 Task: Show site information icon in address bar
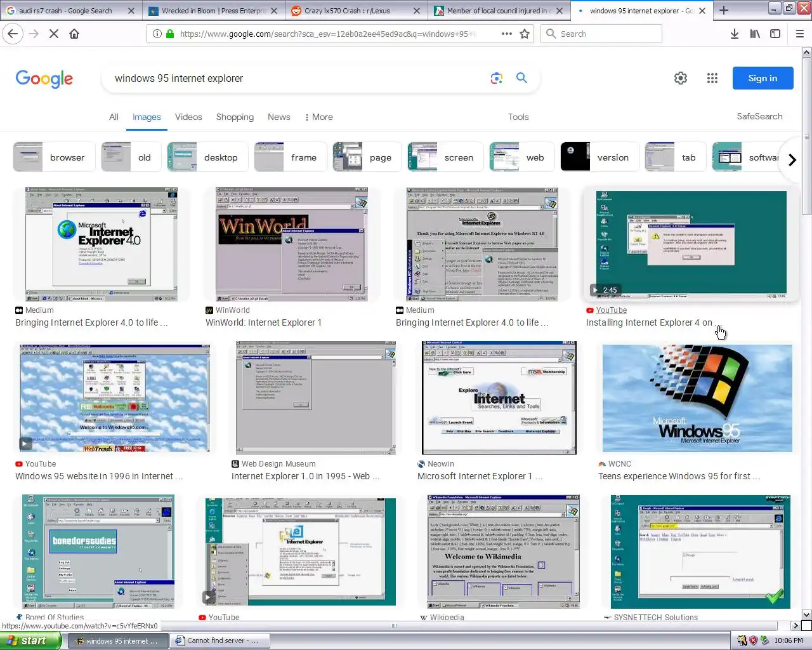157,34
